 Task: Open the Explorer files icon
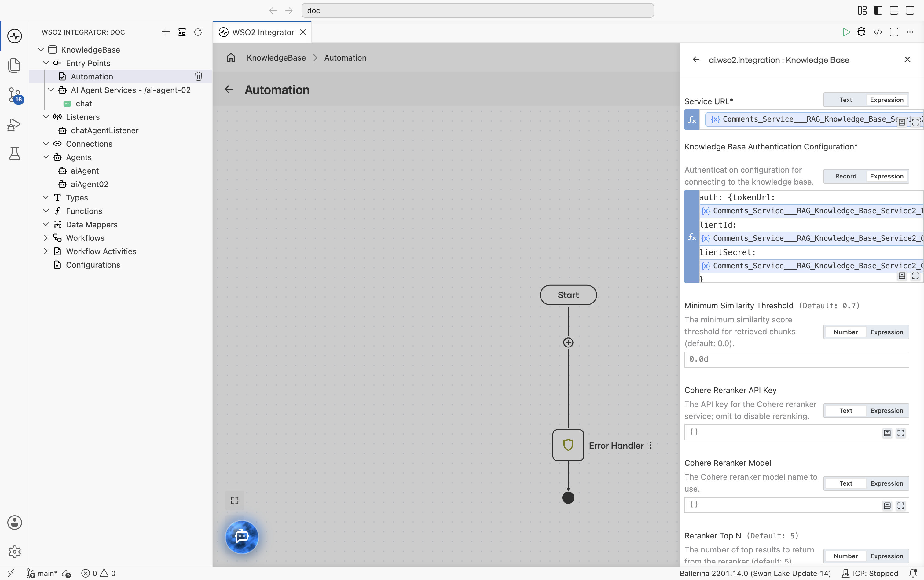15,65
